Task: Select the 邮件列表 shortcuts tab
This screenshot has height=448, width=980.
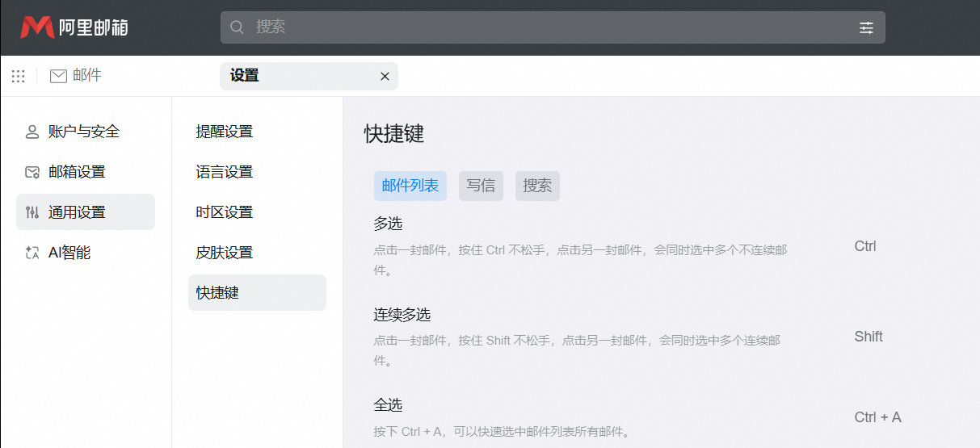Action: [x=410, y=186]
